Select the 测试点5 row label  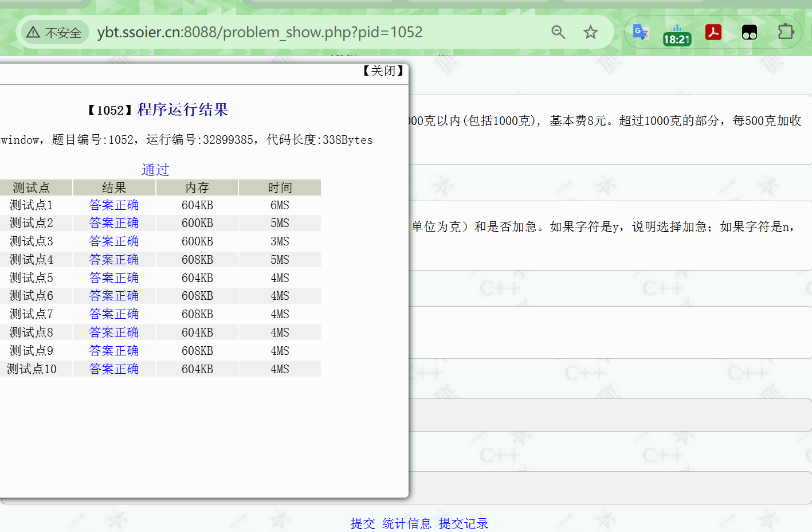(32, 278)
